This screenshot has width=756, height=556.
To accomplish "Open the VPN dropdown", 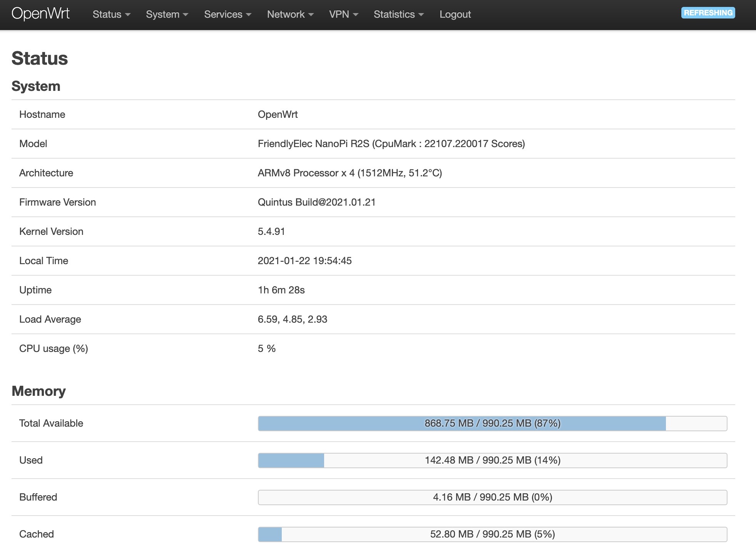I will coord(343,14).
